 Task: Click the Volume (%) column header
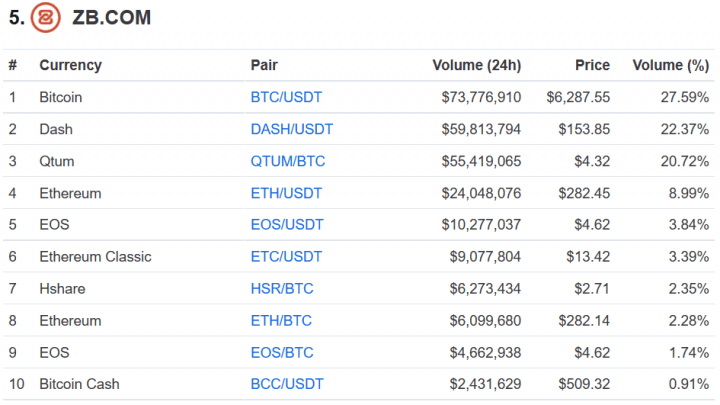pos(671,66)
